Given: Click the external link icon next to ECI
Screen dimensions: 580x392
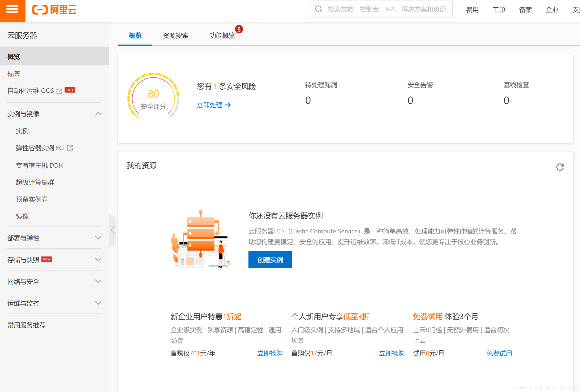Looking at the screenshot, I should (70, 148).
